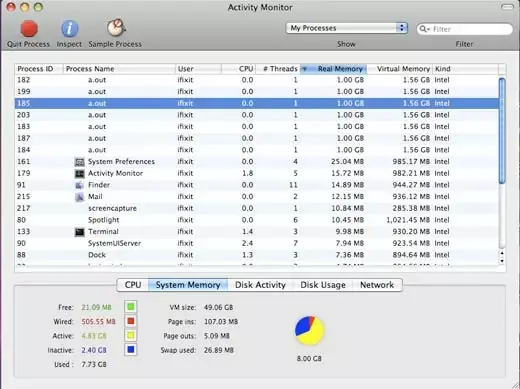Click the VM size 49.06 GB value
This screenshot has height=389, width=520.
coord(218,307)
